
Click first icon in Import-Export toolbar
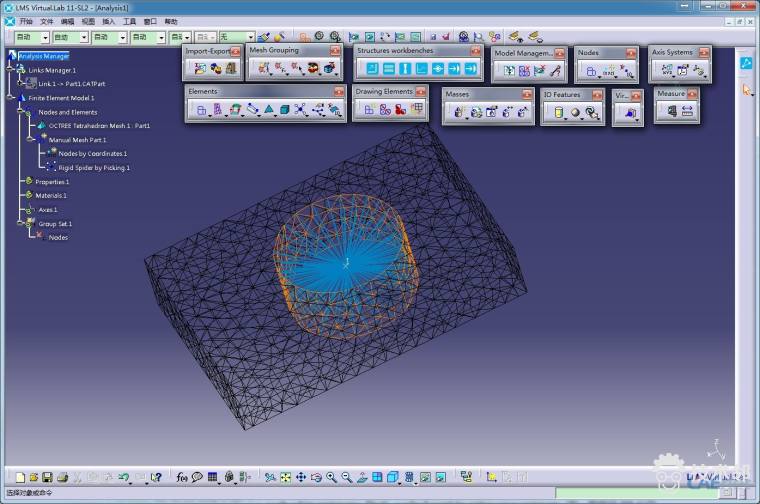(x=199, y=69)
